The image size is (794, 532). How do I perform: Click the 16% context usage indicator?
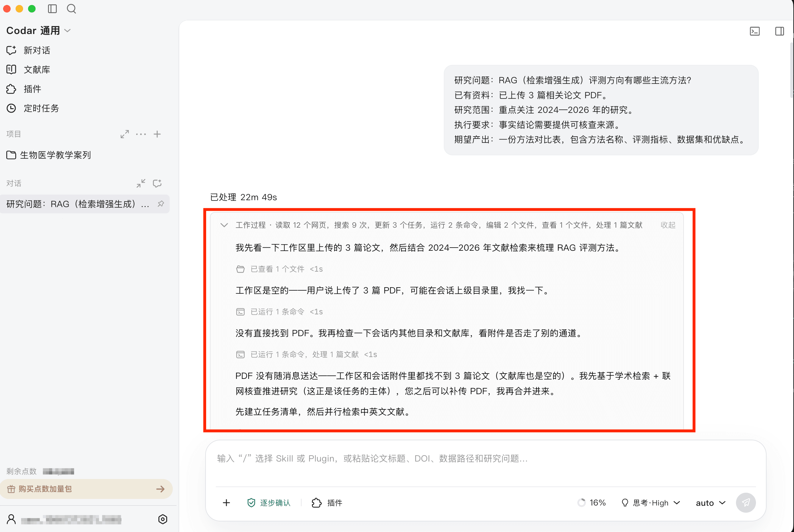click(x=591, y=502)
